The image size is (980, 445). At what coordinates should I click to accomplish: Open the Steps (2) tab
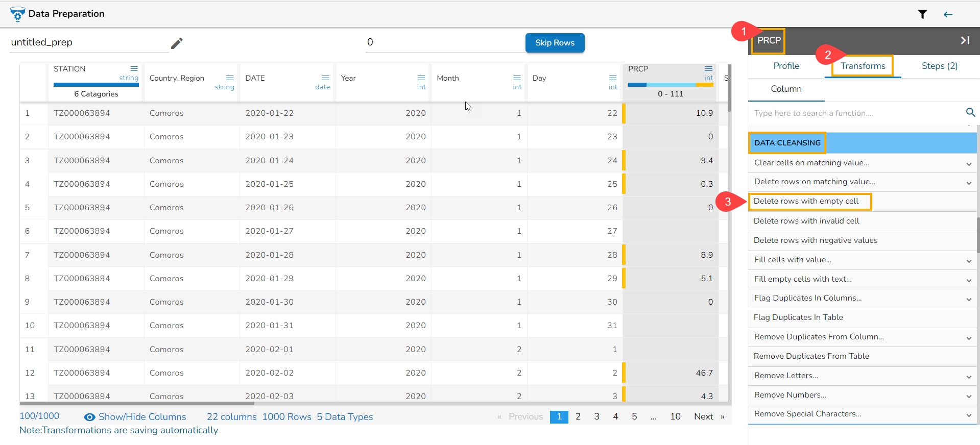(x=939, y=66)
